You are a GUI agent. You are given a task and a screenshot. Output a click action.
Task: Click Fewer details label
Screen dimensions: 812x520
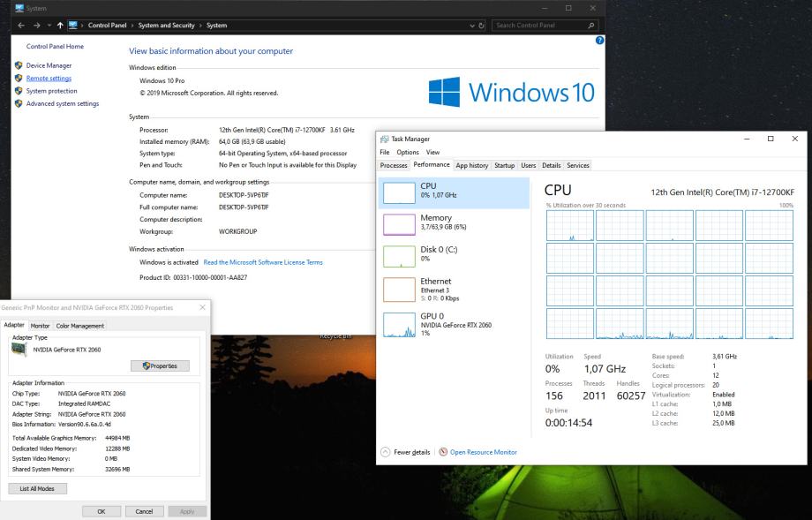click(x=411, y=452)
